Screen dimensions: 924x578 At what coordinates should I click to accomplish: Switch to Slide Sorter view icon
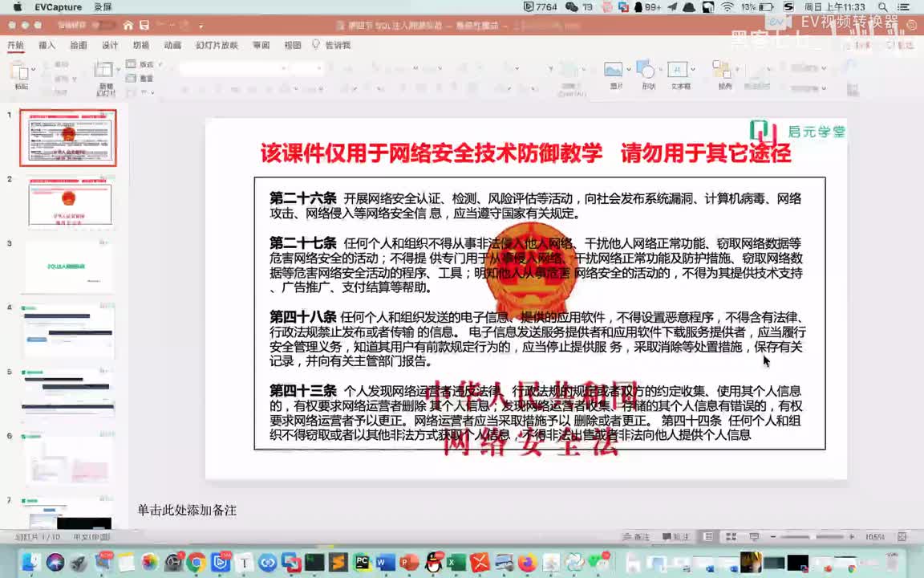pyautogui.click(x=731, y=537)
